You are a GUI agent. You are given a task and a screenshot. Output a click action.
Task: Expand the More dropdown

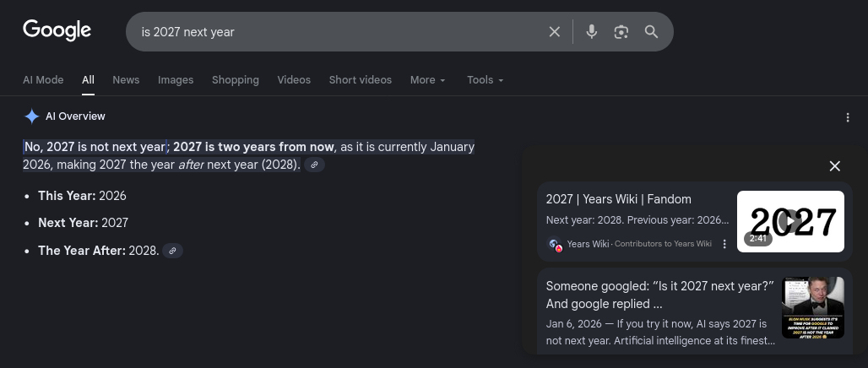click(427, 80)
